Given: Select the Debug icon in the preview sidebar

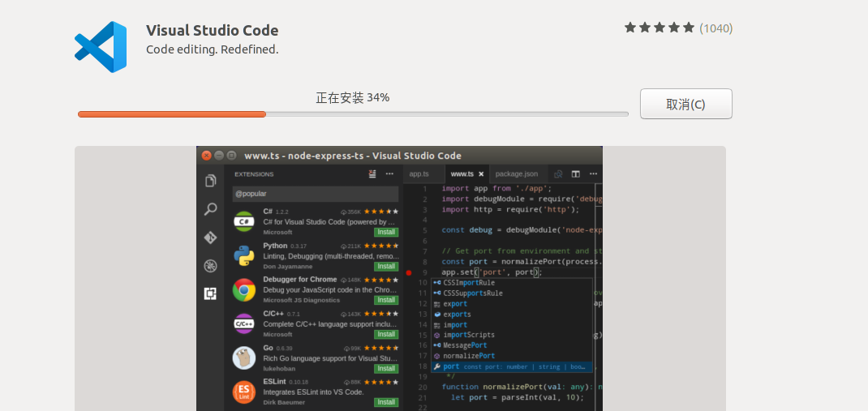Looking at the screenshot, I should tap(210, 266).
